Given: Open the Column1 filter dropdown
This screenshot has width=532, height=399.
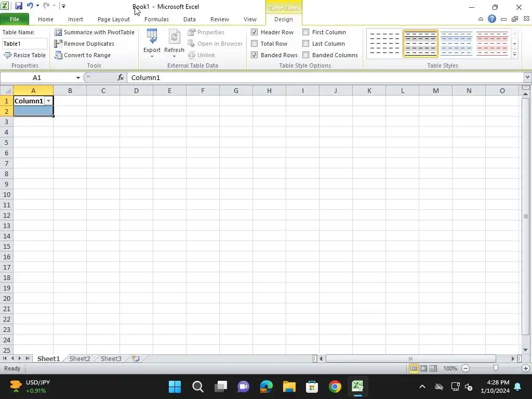Looking at the screenshot, I should pos(49,101).
